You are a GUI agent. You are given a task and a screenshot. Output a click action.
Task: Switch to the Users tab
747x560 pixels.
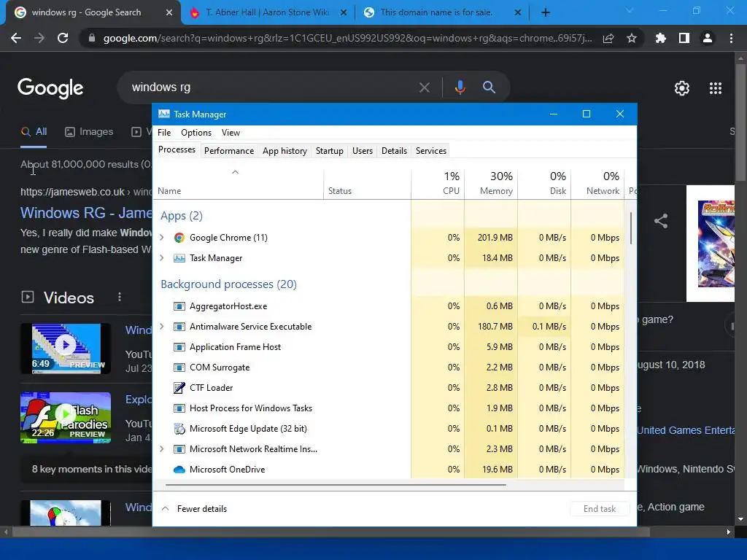(363, 150)
